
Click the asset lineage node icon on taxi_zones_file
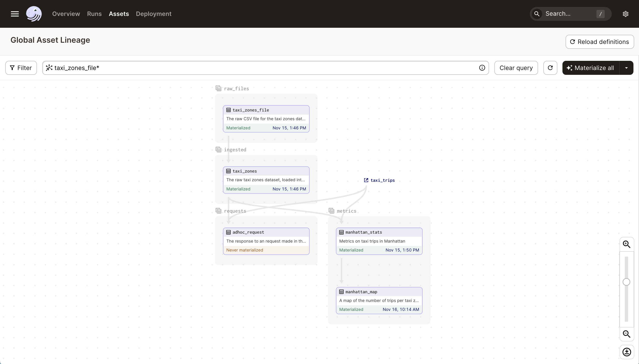click(x=228, y=110)
